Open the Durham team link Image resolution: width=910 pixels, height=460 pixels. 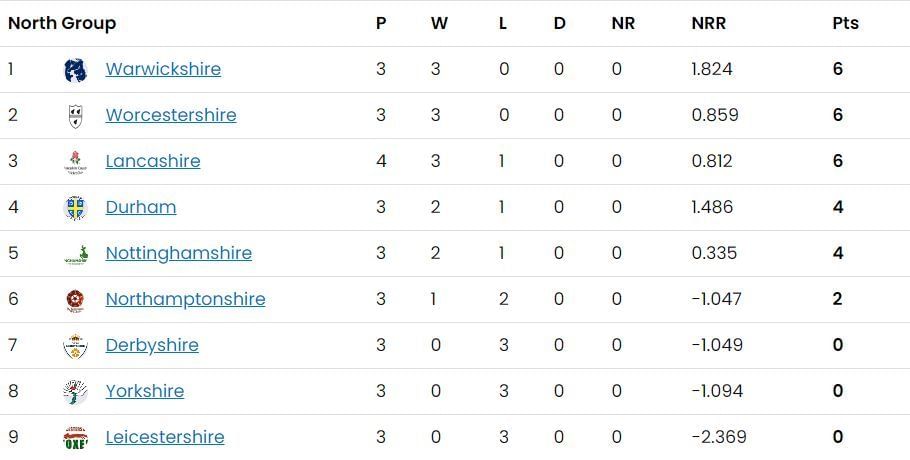coord(141,207)
